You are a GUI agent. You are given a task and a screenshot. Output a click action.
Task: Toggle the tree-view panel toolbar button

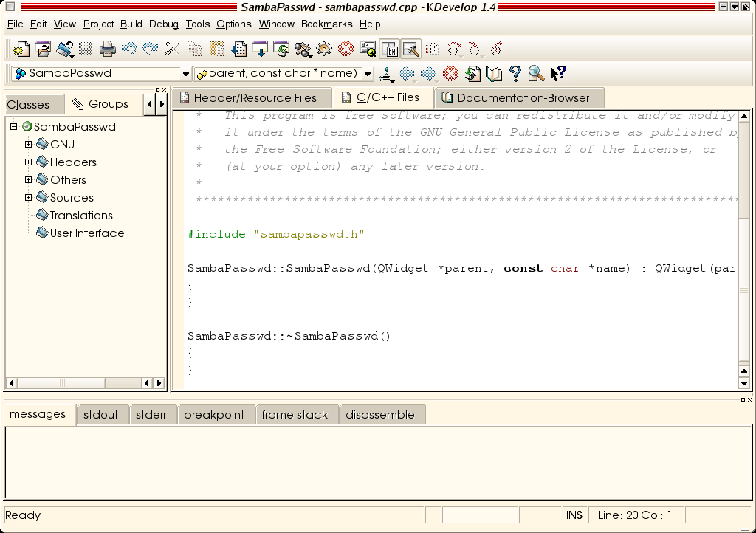point(390,49)
